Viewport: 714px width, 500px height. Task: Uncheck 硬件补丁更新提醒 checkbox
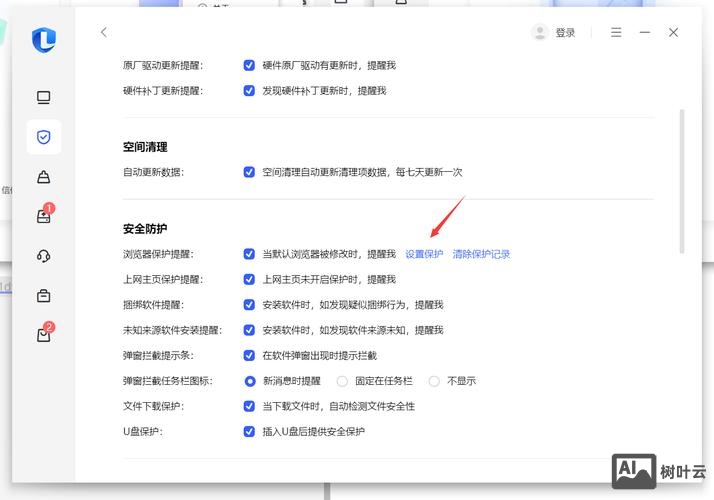click(249, 91)
